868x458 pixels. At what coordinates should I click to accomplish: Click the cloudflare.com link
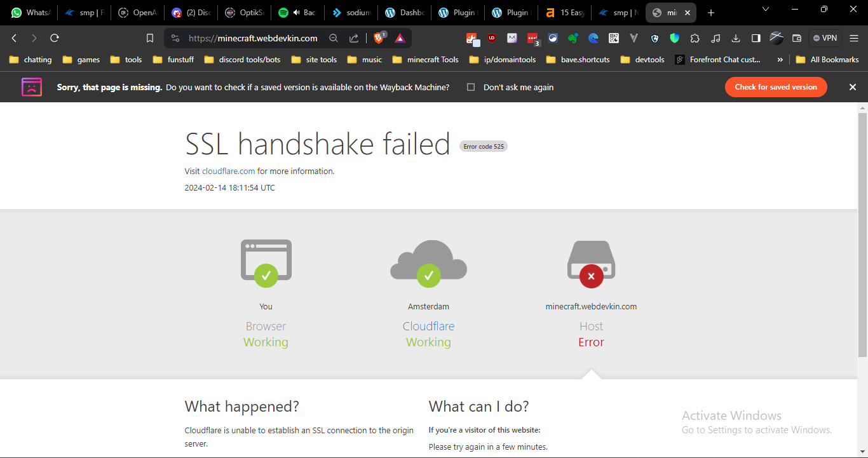pos(228,171)
